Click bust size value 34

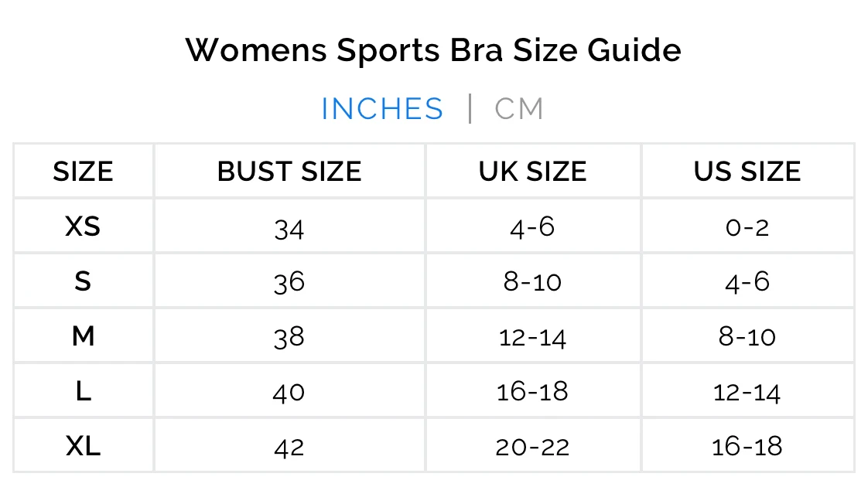click(x=289, y=228)
